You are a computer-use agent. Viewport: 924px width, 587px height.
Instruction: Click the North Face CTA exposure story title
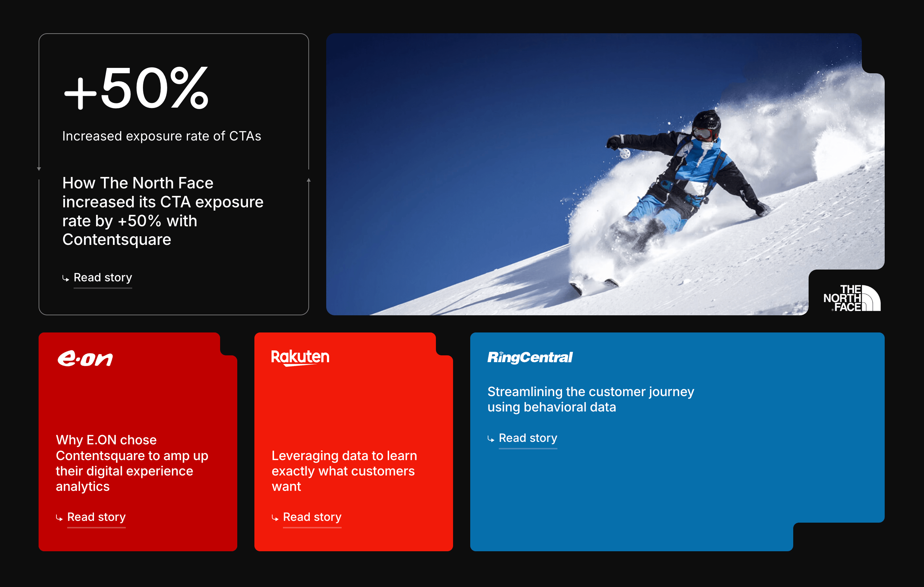[x=163, y=211]
